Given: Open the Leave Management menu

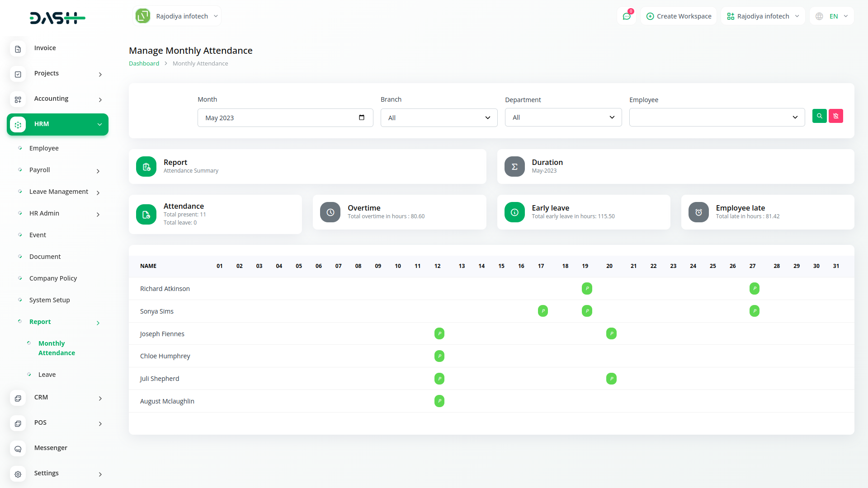Looking at the screenshot, I should (x=58, y=192).
